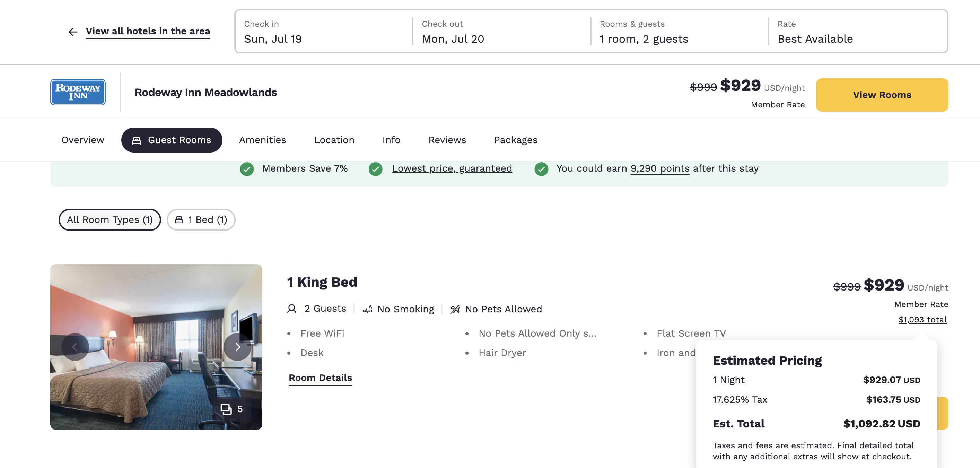Select the next room photo arrow
Screen dimensions: 980x468
237,347
